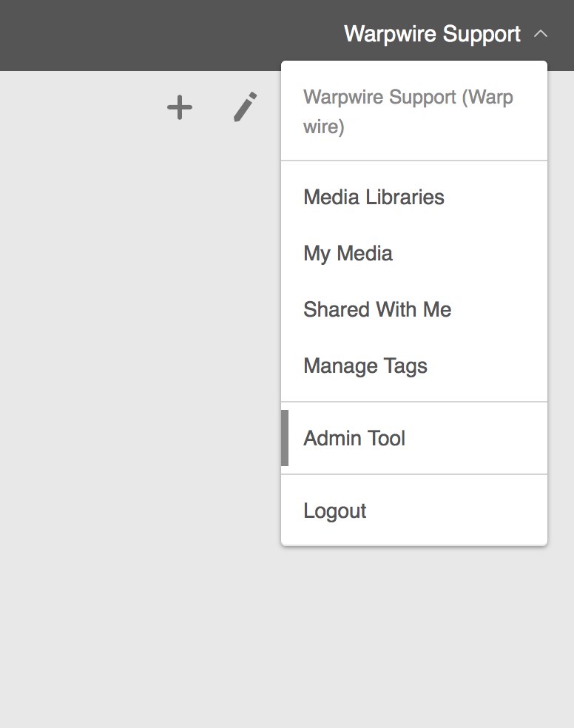
Task: Open the Shared With Me page
Action: point(414,309)
